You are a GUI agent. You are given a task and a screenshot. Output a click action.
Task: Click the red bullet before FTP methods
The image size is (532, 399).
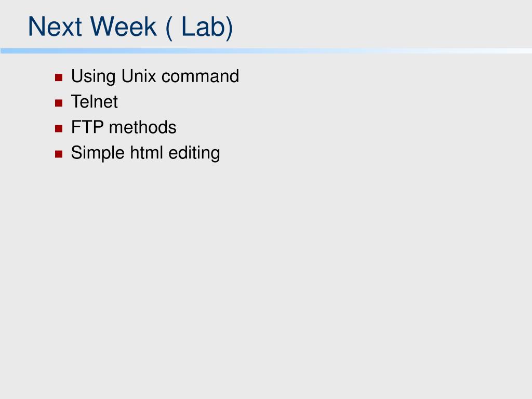coord(59,128)
